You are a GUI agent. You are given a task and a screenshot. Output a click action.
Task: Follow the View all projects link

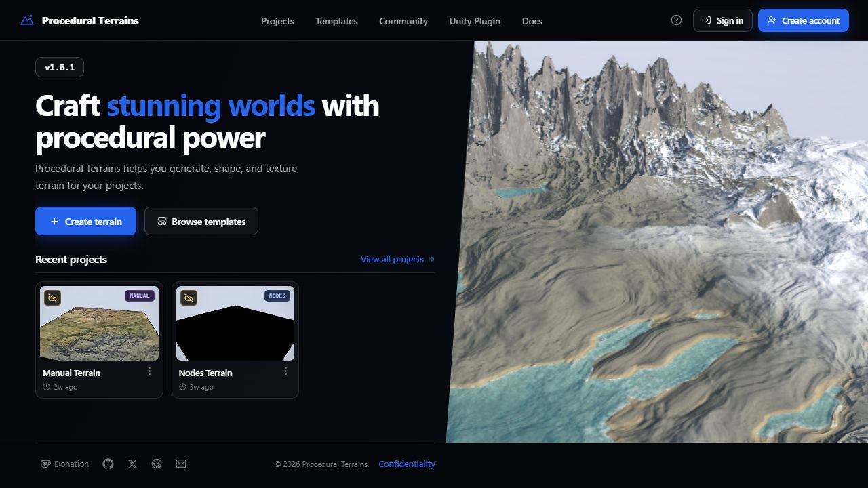(398, 259)
